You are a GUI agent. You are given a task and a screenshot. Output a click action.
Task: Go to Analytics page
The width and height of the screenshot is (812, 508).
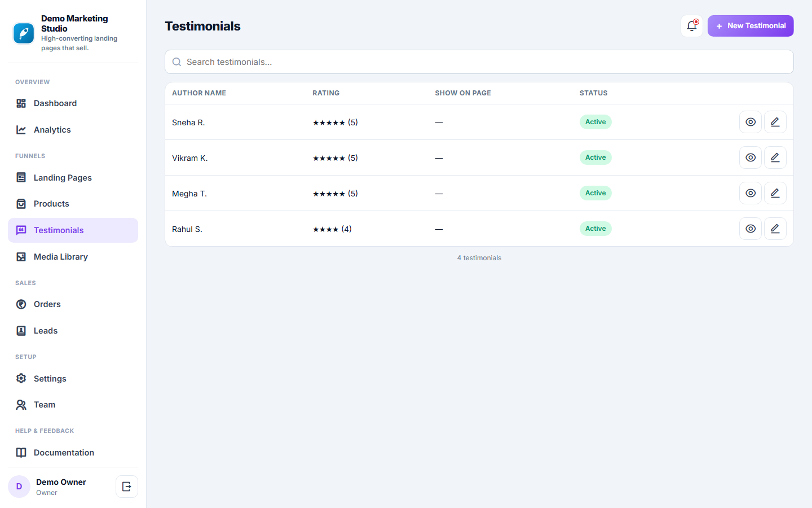(x=73, y=130)
